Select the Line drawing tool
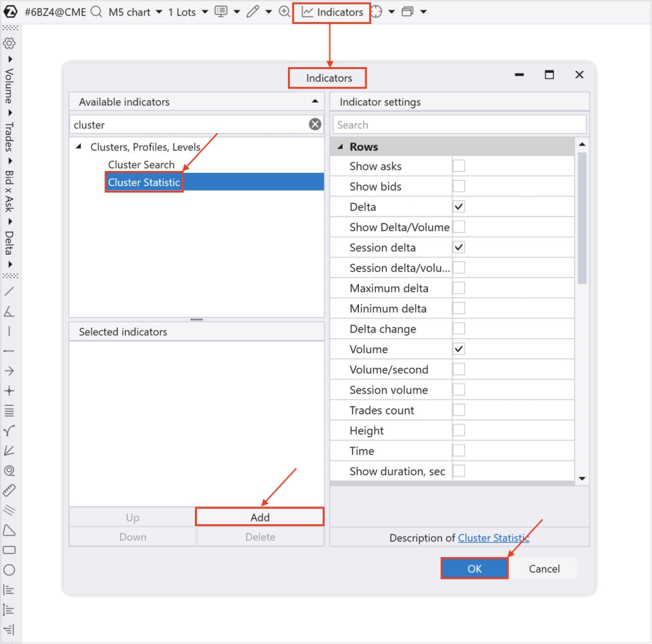 pyautogui.click(x=9, y=293)
